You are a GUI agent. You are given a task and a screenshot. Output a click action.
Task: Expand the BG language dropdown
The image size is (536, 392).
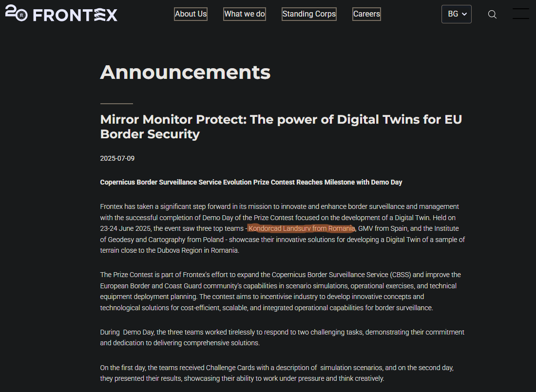tap(456, 14)
